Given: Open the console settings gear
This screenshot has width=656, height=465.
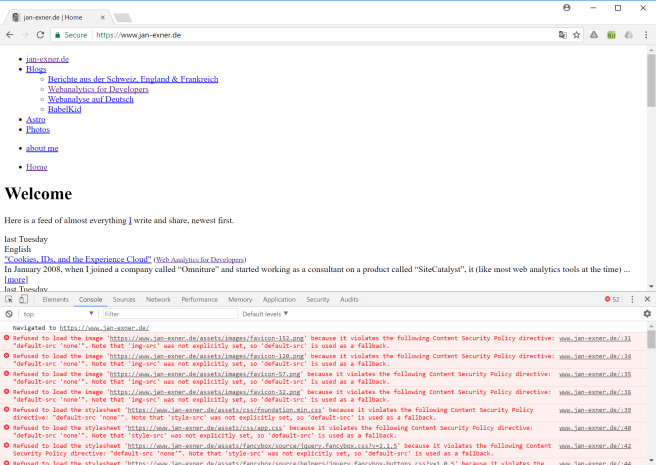Looking at the screenshot, I should pyautogui.click(x=646, y=314).
